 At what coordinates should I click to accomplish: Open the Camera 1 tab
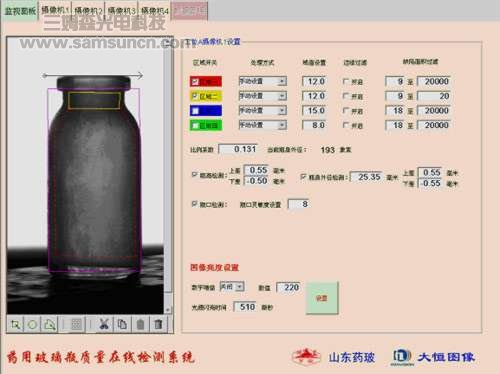coord(55,11)
